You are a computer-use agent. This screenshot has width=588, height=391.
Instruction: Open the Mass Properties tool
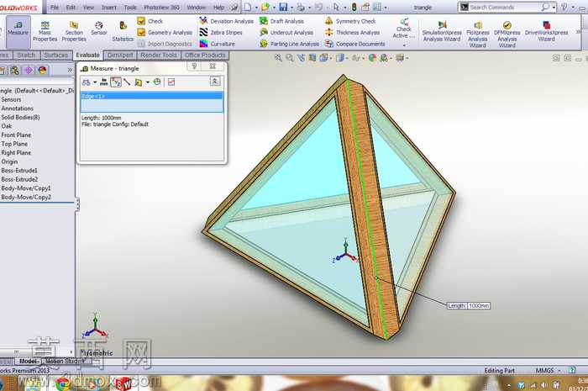point(45,31)
